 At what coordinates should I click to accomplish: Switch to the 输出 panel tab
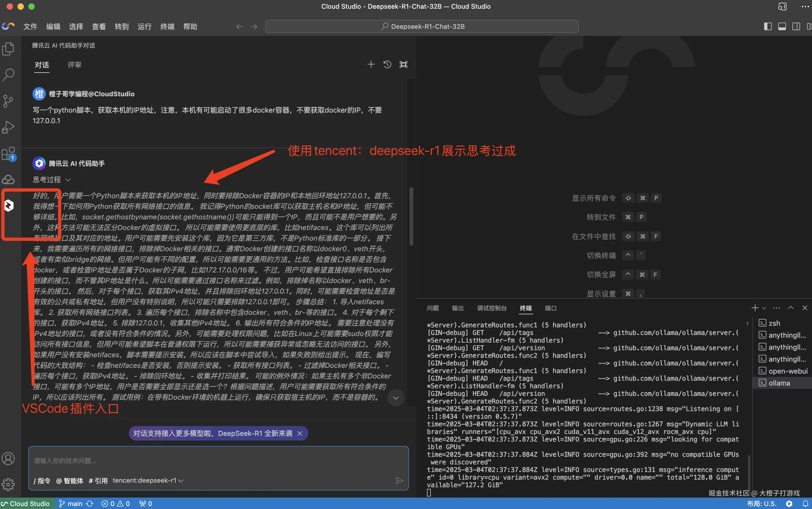457,308
